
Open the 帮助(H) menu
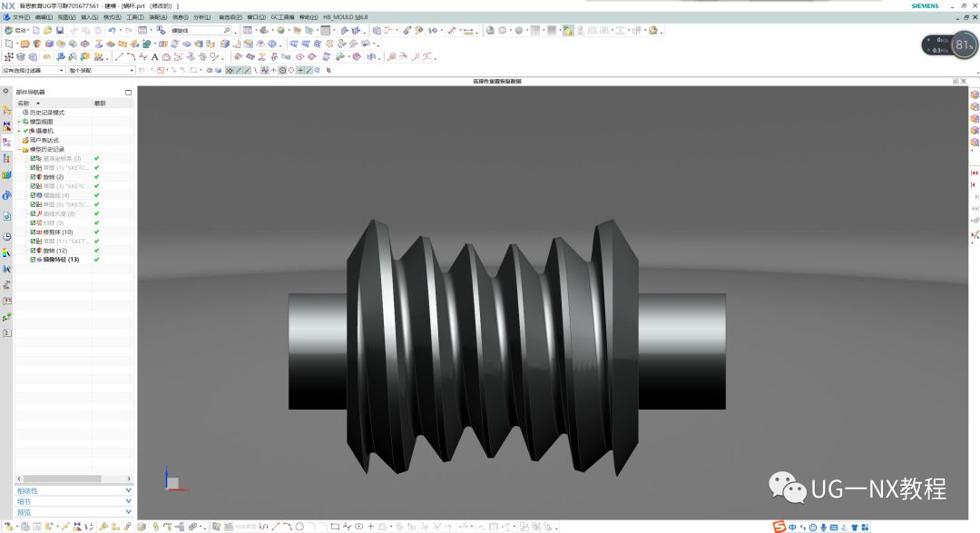309,17
